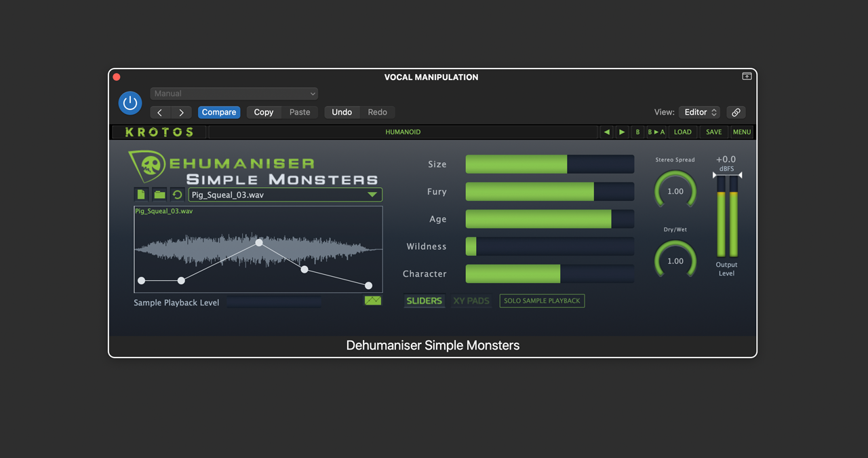This screenshot has width=868, height=458.
Task: Open the Manual preset dropdown
Action: coord(234,94)
